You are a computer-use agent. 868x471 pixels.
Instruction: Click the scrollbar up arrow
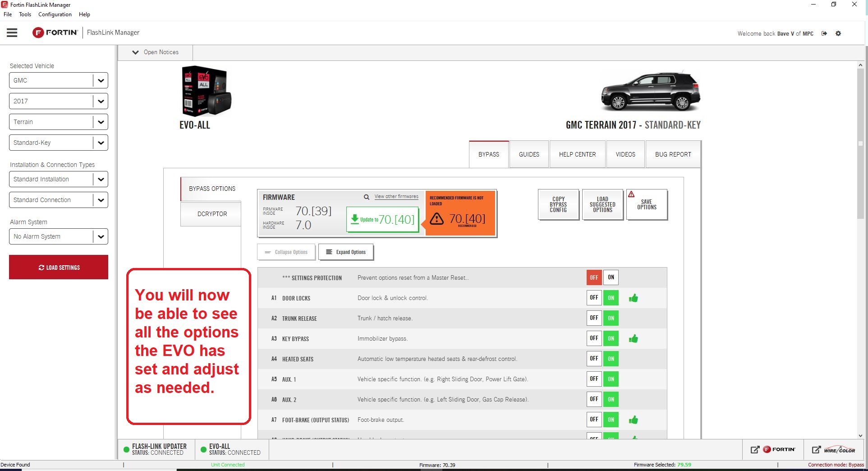(860, 65)
